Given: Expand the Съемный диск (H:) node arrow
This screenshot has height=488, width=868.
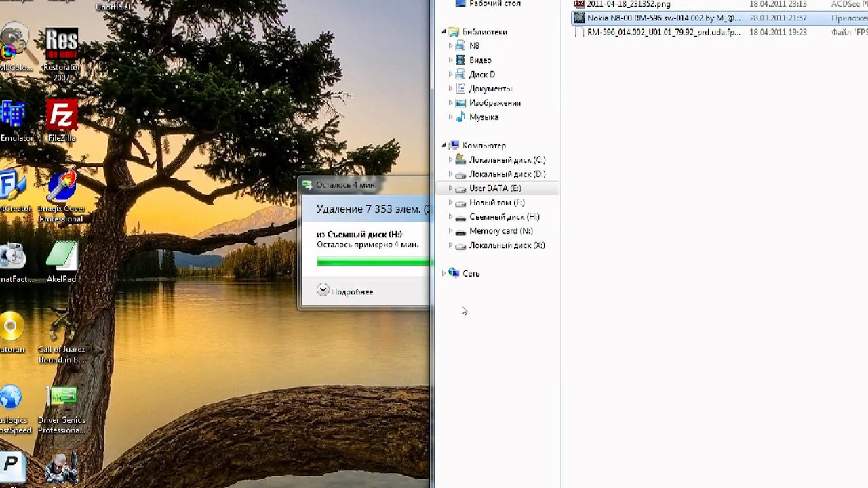Looking at the screenshot, I should pyautogui.click(x=450, y=217).
